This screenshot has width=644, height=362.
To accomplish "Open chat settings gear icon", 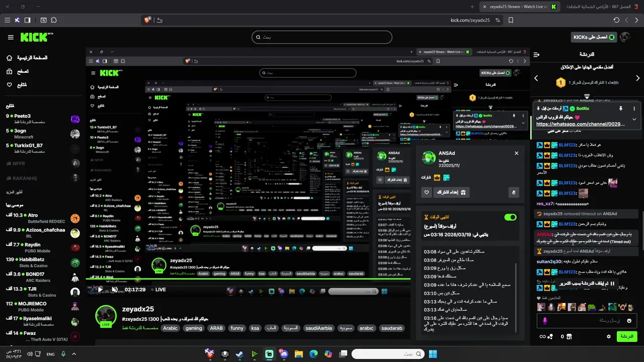I will click(x=609, y=336).
